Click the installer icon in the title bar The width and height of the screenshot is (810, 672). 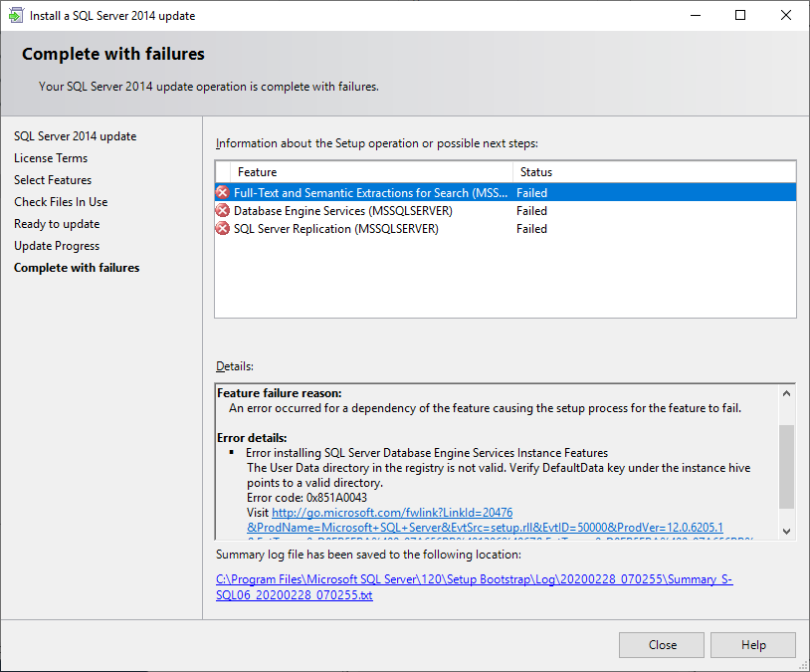(16, 16)
